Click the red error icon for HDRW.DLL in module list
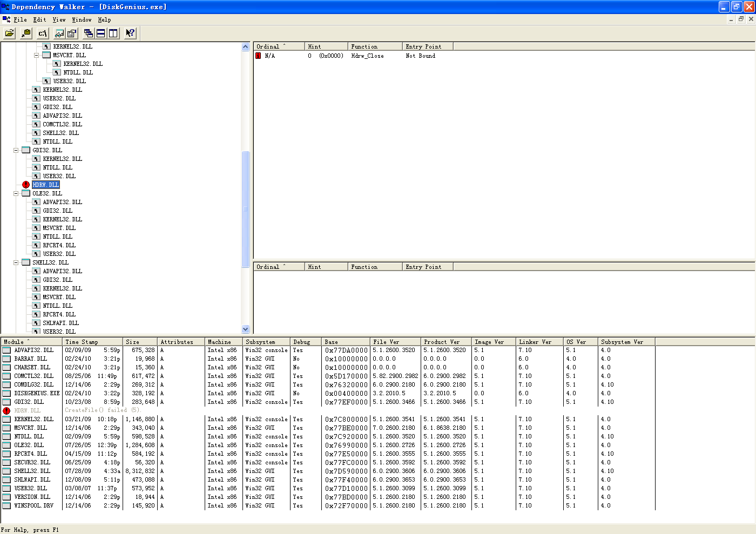This screenshot has width=756, height=534. [6, 410]
